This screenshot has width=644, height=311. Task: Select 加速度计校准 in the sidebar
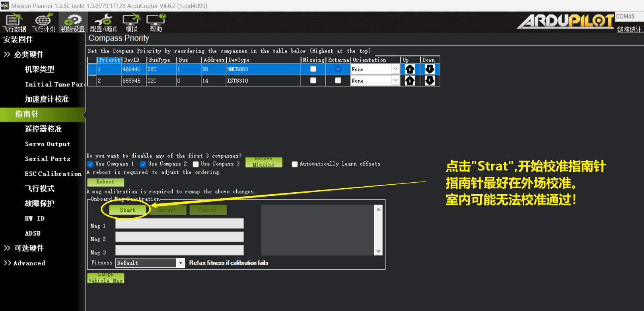pyautogui.click(x=47, y=99)
